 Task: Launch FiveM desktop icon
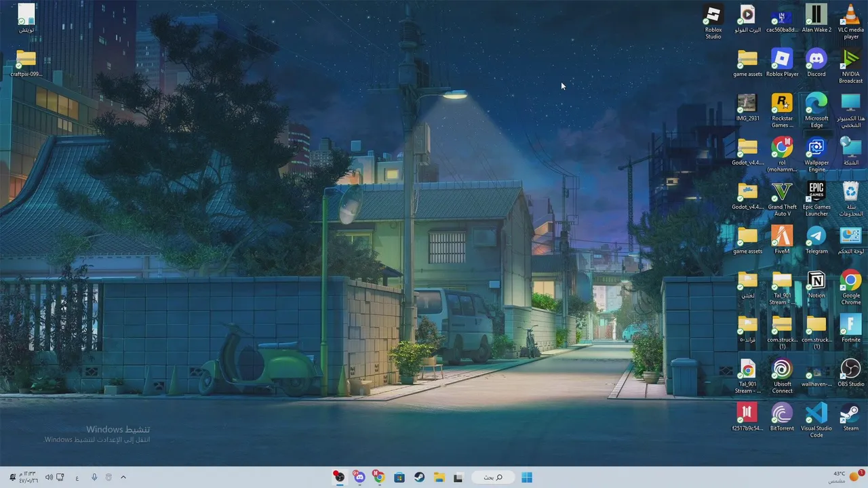782,240
